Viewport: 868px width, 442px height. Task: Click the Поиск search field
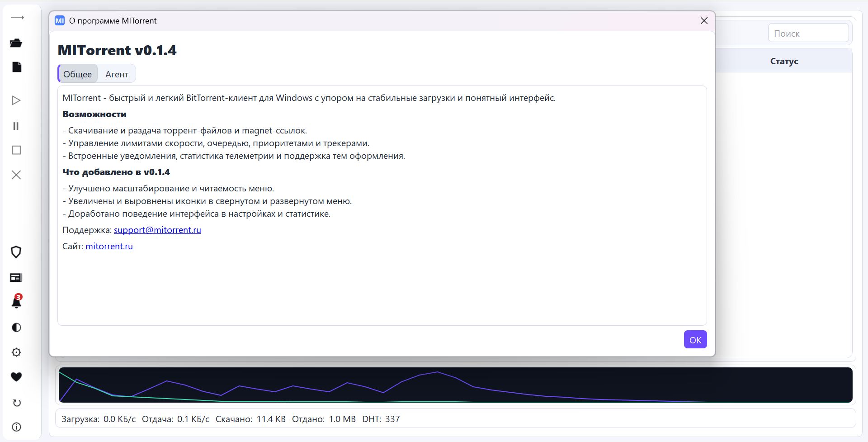coord(808,33)
